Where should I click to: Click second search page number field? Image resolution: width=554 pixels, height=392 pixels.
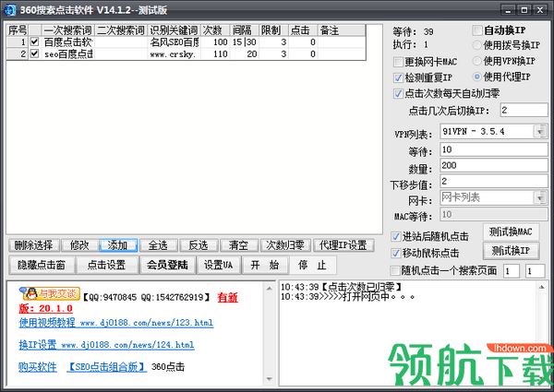click(x=535, y=271)
